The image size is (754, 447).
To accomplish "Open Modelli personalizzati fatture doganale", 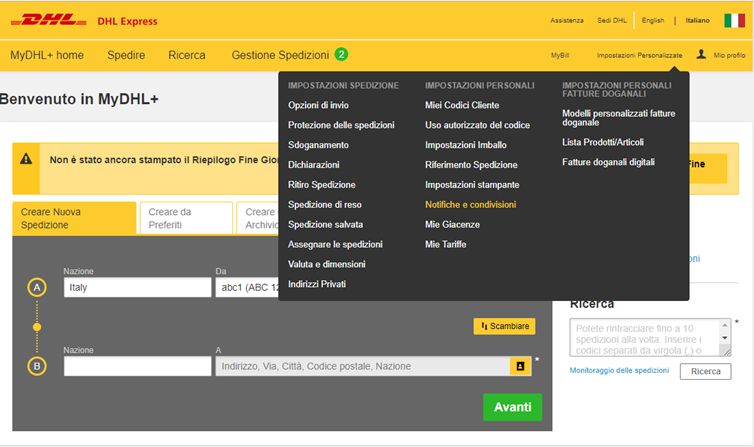I will (618, 118).
